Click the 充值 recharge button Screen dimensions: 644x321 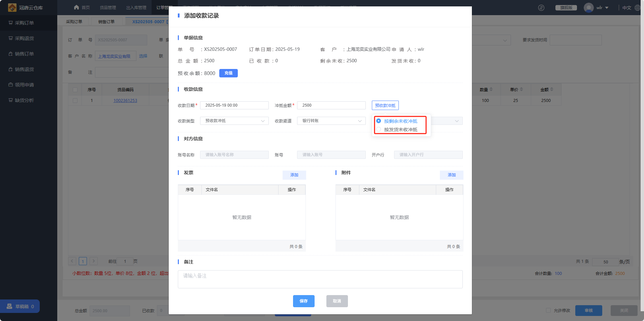point(228,73)
